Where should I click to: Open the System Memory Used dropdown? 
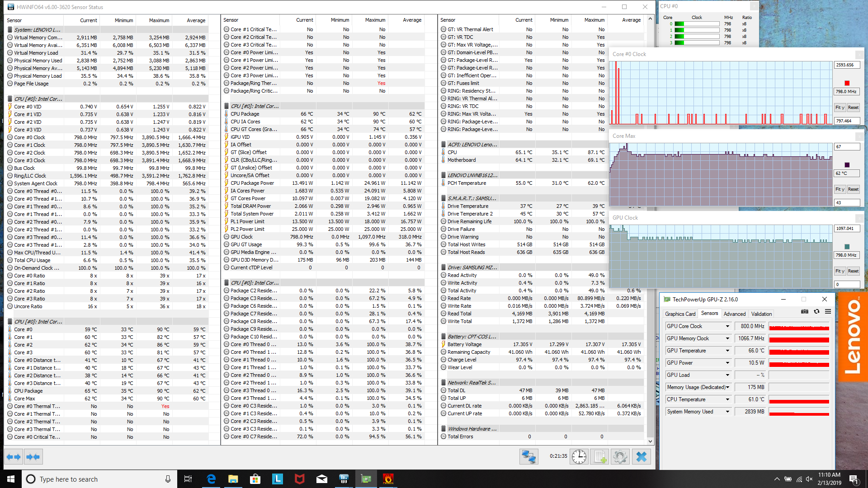[727, 412]
